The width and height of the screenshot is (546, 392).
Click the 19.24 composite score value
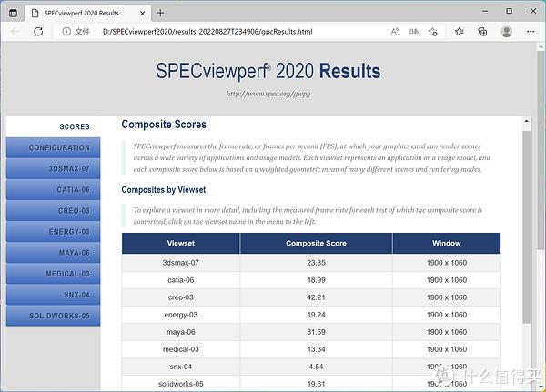coord(316,315)
